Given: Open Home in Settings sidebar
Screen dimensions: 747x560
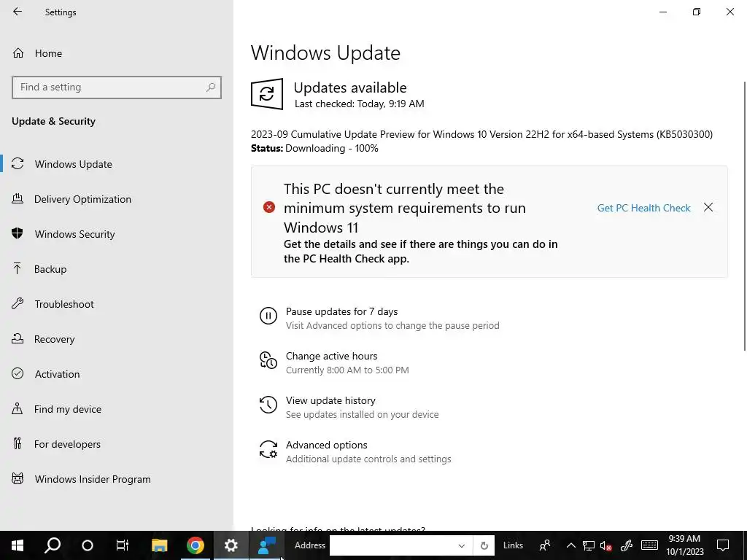Looking at the screenshot, I should click(x=48, y=53).
